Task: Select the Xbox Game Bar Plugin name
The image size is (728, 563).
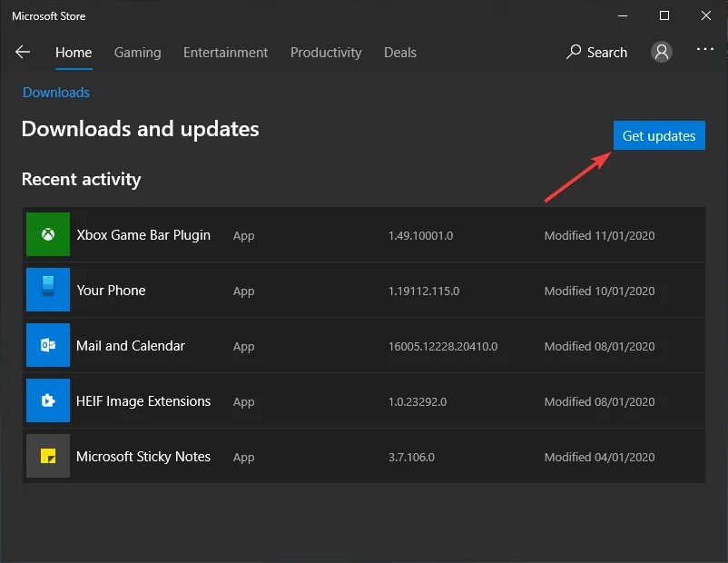Action: coord(143,235)
